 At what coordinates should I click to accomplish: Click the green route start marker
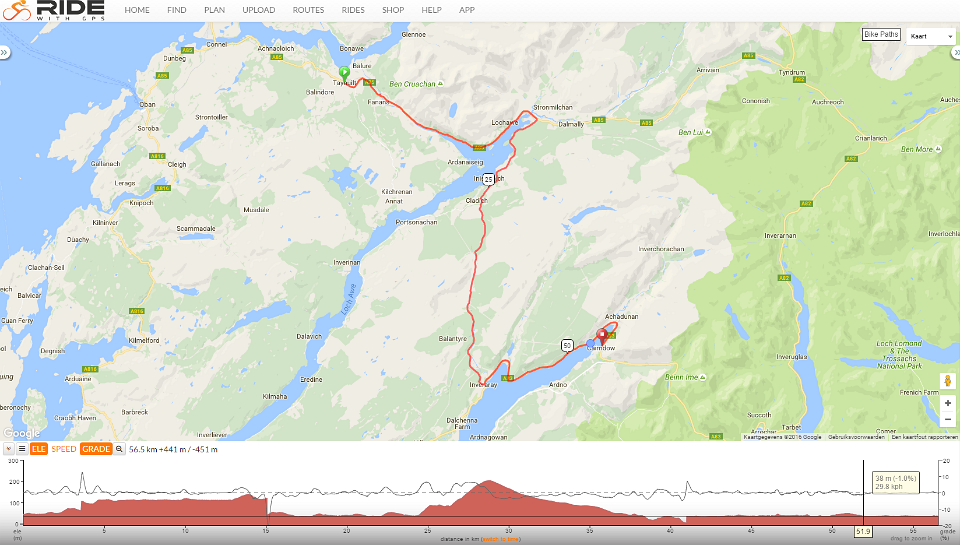(x=344, y=72)
